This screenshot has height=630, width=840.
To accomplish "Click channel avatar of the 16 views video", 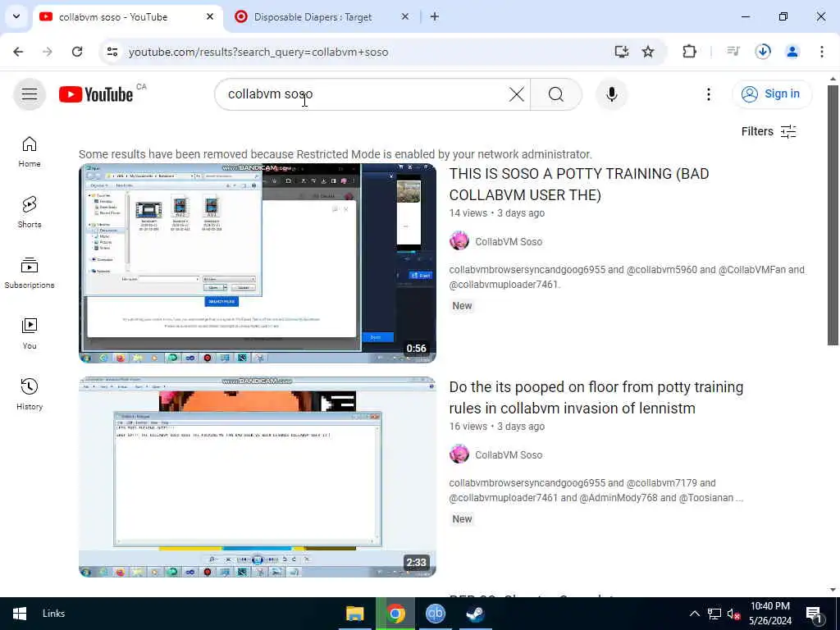I will [x=459, y=454].
